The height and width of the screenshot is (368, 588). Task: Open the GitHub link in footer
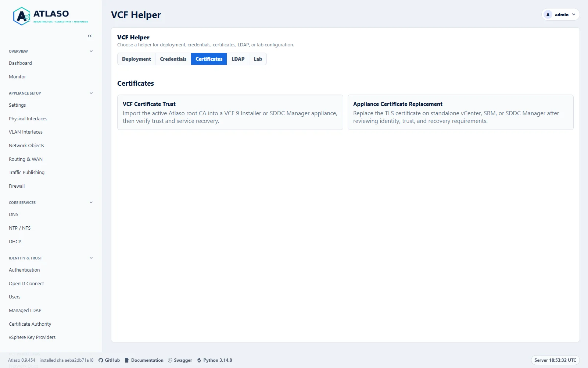pyautogui.click(x=109, y=360)
